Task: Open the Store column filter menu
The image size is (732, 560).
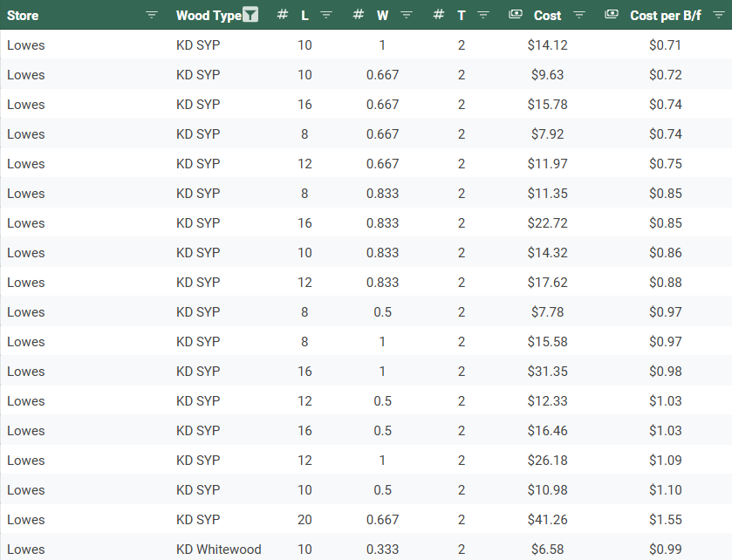Action: coord(152,15)
